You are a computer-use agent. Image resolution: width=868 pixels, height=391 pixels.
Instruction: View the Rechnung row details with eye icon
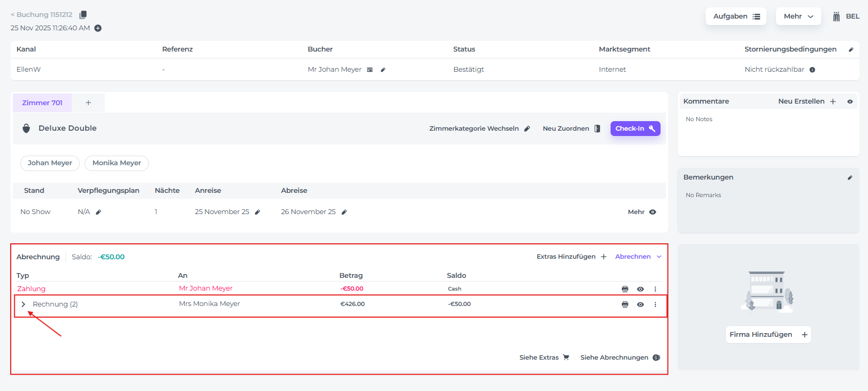[x=640, y=304]
